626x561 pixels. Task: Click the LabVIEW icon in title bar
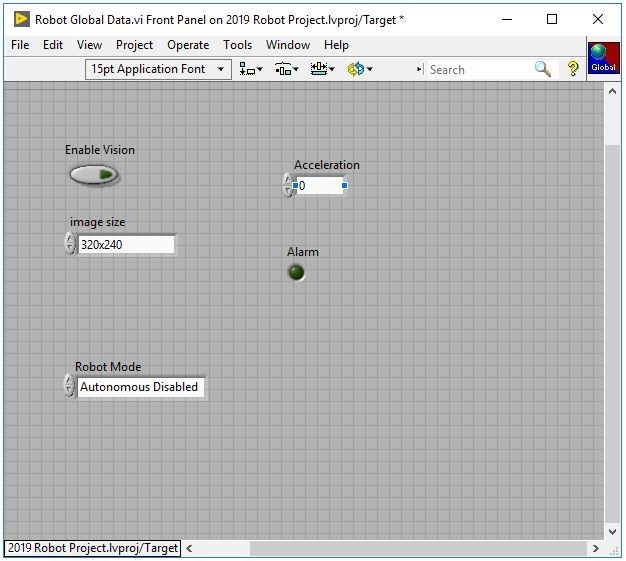pyautogui.click(x=20, y=19)
